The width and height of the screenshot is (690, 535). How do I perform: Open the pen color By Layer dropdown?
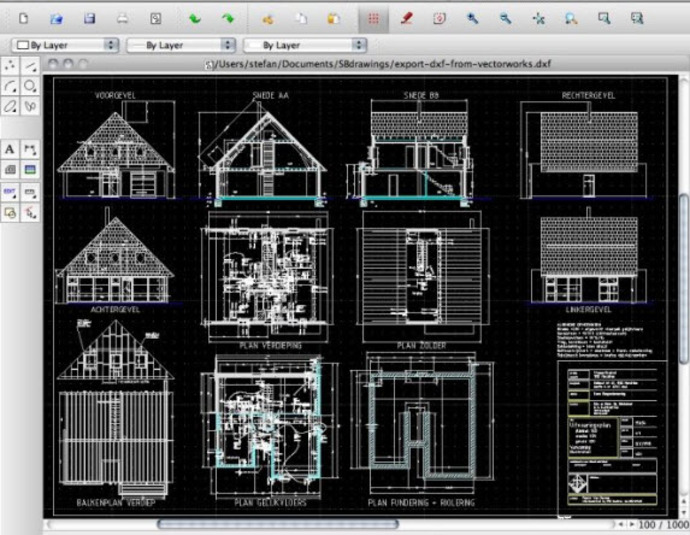[65, 45]
